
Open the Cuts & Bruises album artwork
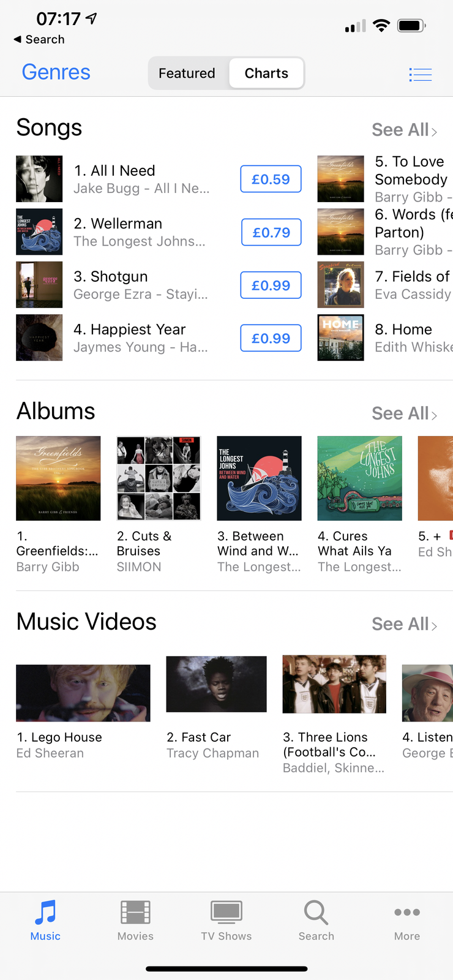[159, 478]
